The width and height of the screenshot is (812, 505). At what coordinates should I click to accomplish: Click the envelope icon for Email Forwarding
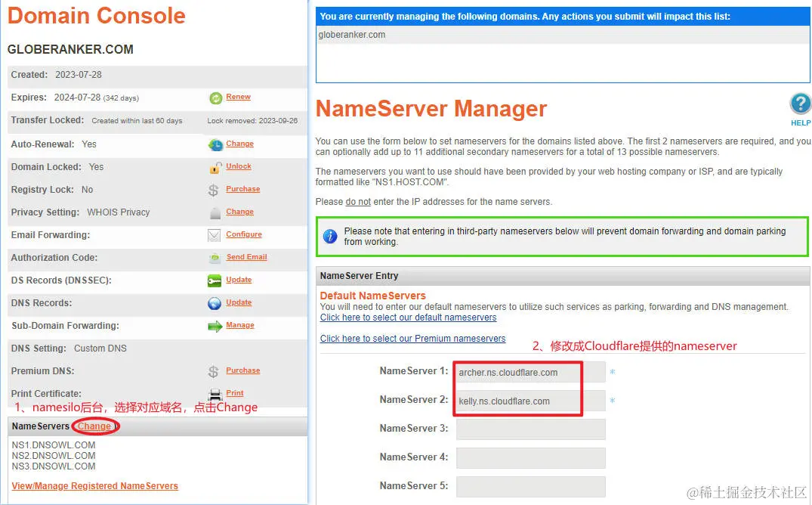[214, 235]
